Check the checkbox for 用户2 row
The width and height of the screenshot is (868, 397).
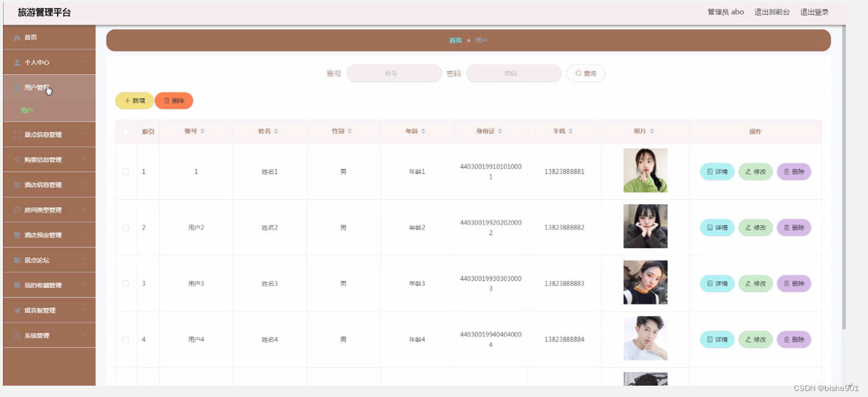[126, 227]
